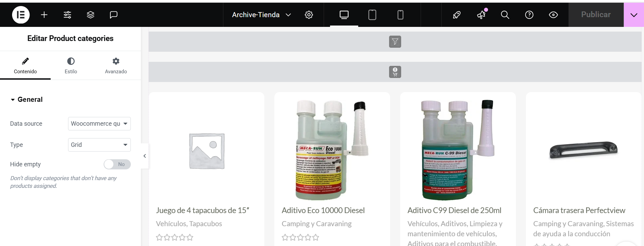Switch to tablet device view

pyautogui.click(x=372, y=15)
